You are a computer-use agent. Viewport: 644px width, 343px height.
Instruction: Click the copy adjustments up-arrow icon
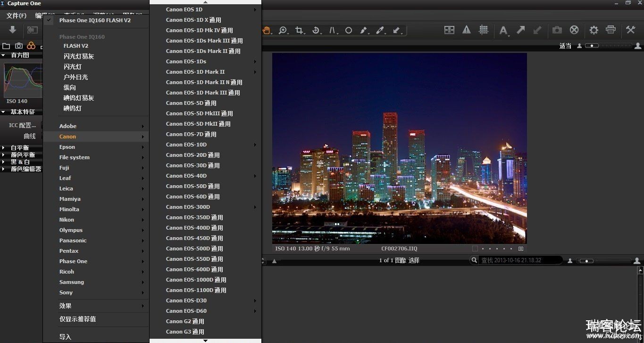[x=521, y=30]
